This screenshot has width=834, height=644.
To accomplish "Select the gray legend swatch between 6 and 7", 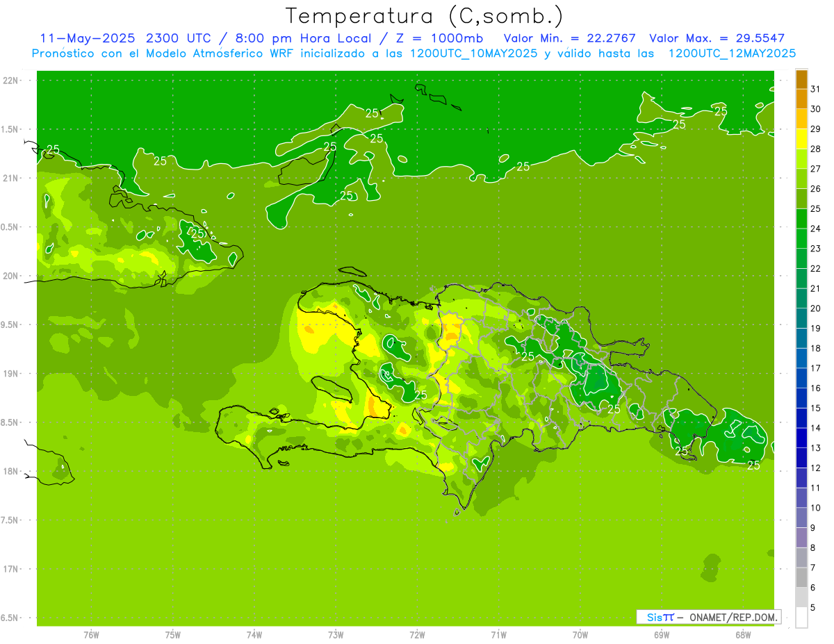I will pos(801,577).
